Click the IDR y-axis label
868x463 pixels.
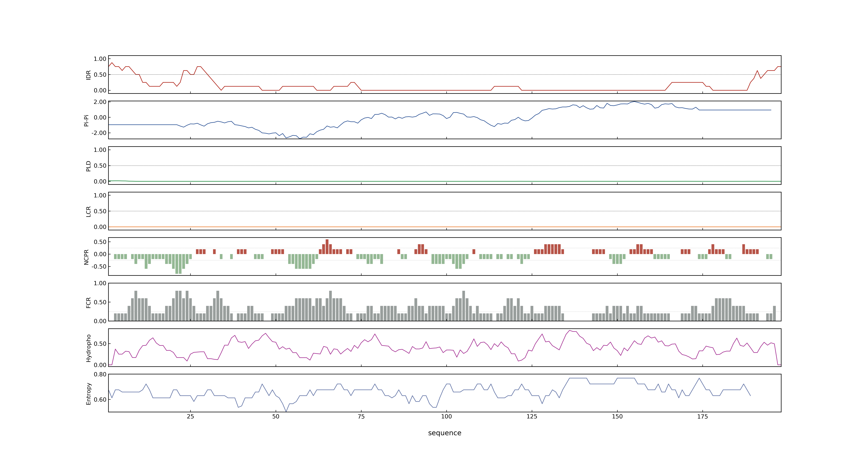[x=88, y=75]
